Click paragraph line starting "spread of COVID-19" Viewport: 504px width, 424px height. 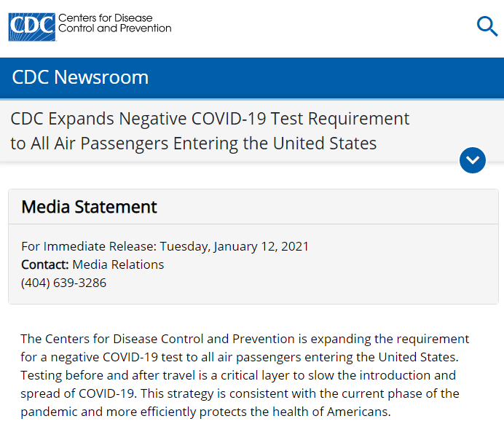pyautogui.click(x=240, y=393)
